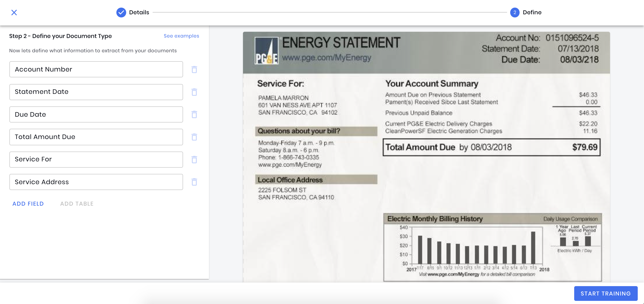Click the energy statement document preview
The image size is (644, 304).
[426, 157]
